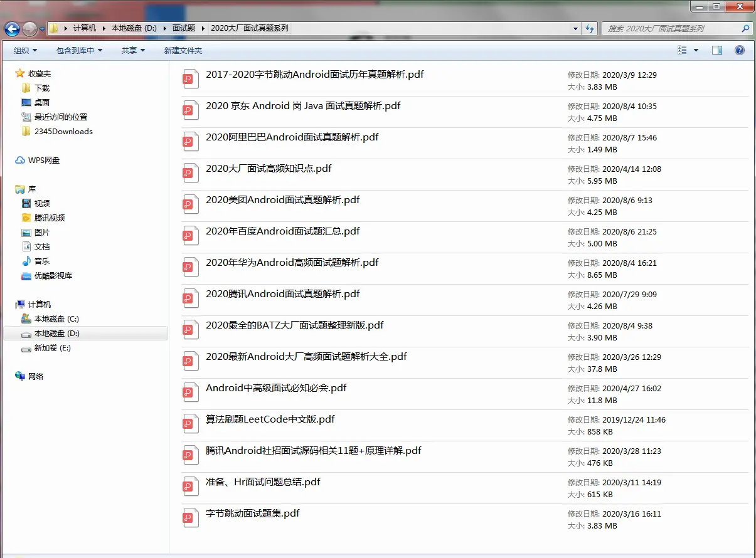Expand arrow after 本地磁盘 (D:) in breadcrumb

[165, 28]
